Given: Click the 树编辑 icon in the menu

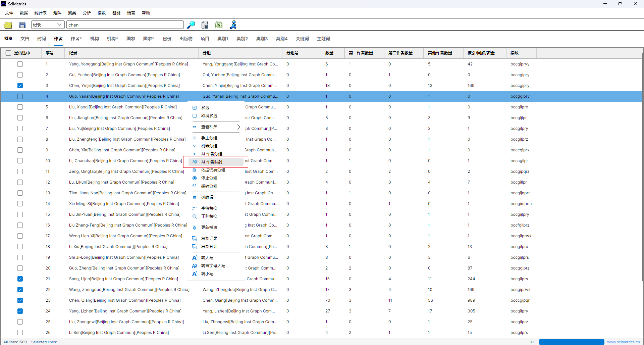Looking at the screenshot, I should (x=195, y=197).
